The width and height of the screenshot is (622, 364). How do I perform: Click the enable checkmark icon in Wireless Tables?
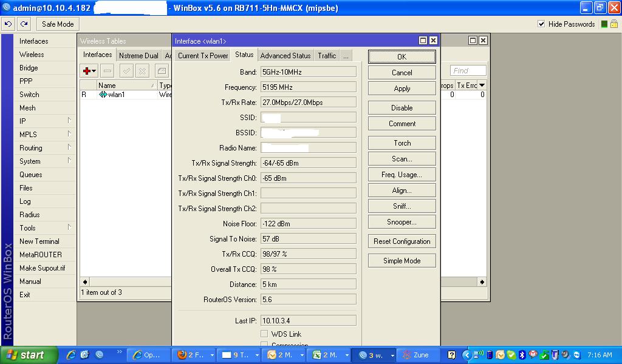tap(126, 71)
